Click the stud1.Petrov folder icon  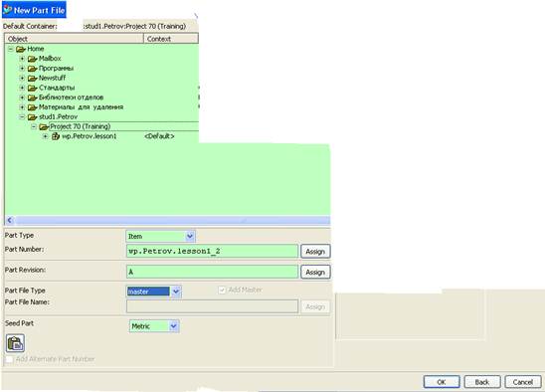[x=33, y=117]
